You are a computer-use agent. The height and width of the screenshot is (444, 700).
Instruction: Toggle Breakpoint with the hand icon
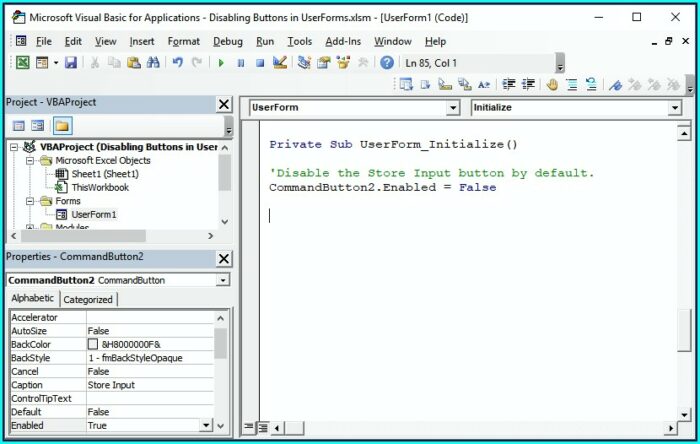[x=552, y=84]
